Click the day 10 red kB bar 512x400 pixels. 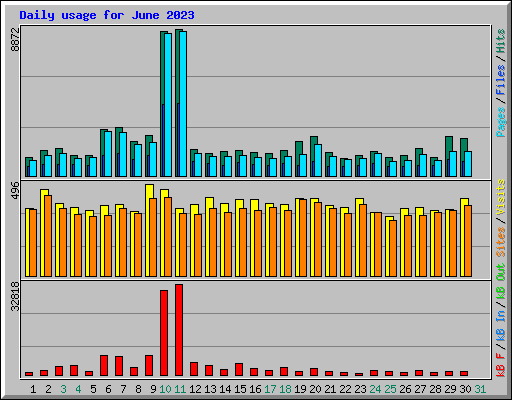click(x=164, y=333)
